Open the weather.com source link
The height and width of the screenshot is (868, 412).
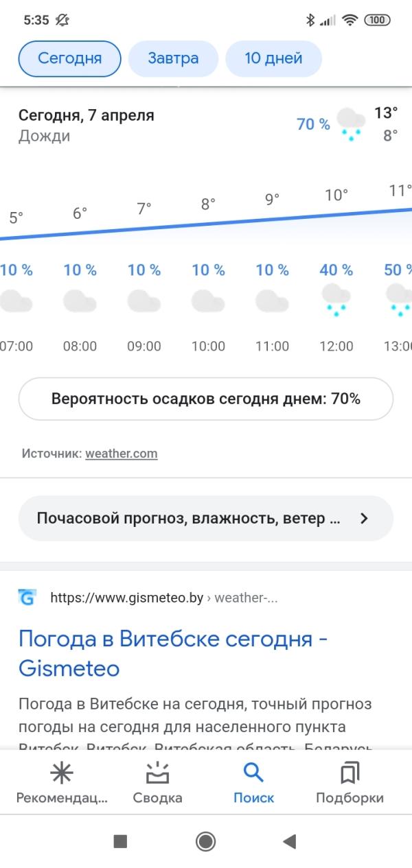tap(122, 454)
